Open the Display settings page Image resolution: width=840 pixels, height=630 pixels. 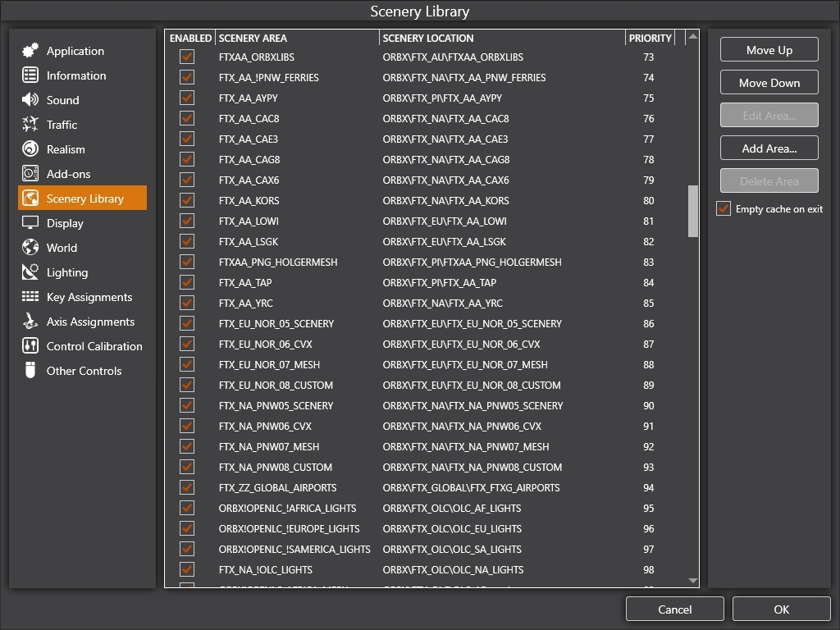tap(65, 223)
